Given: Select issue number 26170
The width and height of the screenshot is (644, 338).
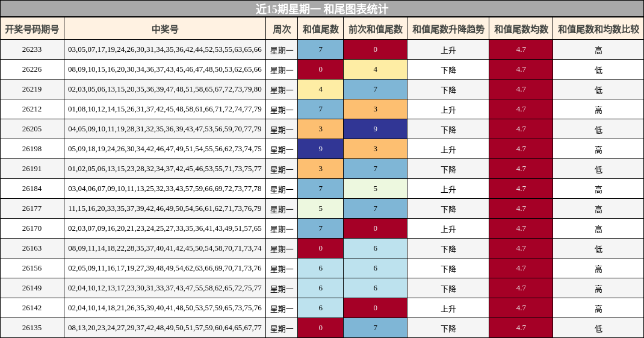Looking at the screenshot, I should 32,228.
